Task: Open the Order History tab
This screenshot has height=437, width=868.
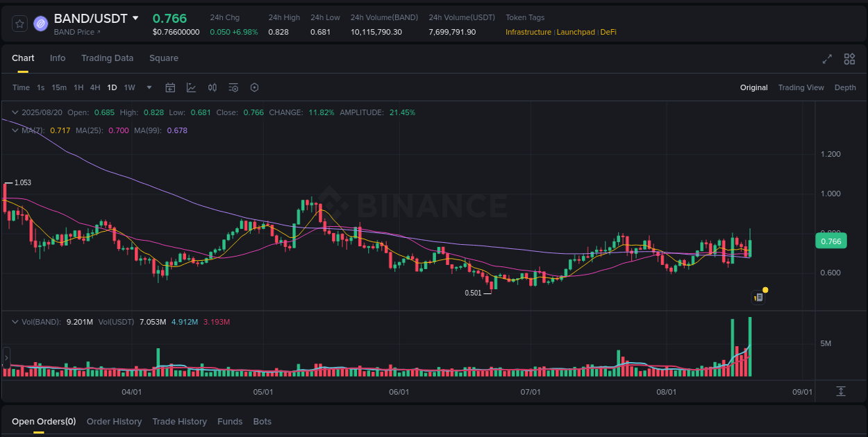Action: pos(114,421)
